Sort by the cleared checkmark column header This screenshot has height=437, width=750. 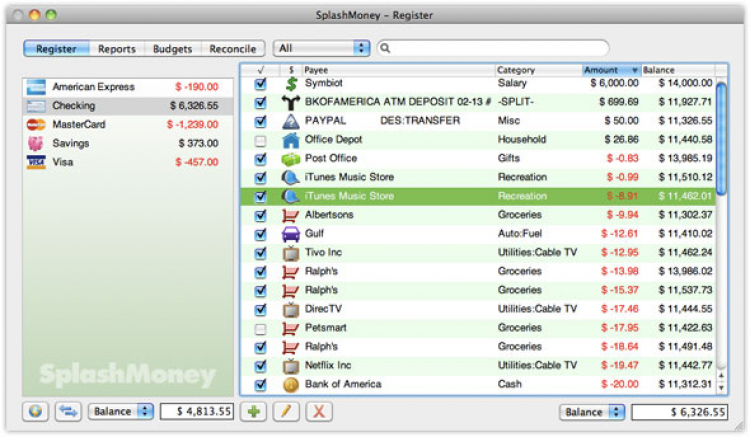[x=260, y=70]
